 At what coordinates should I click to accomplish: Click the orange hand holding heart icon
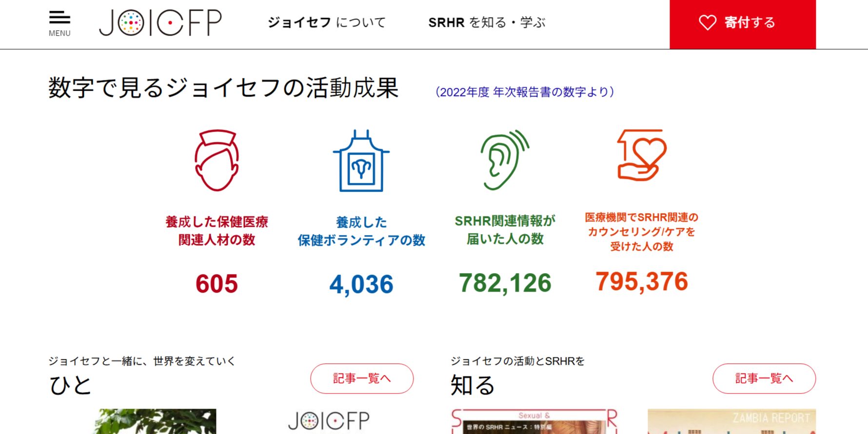pos(641,155)
